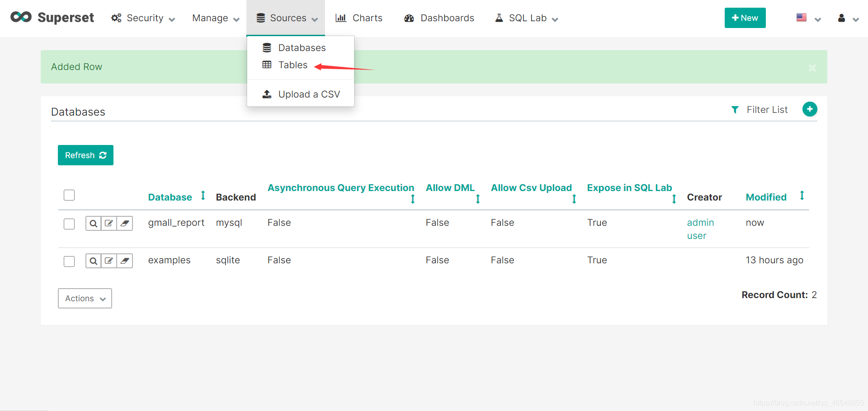Click the US flag language icon

[x=802, y=18]
